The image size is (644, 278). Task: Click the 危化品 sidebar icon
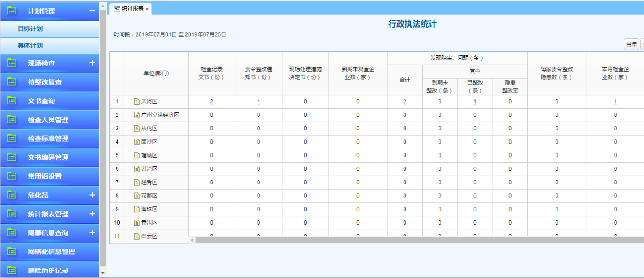12,195
